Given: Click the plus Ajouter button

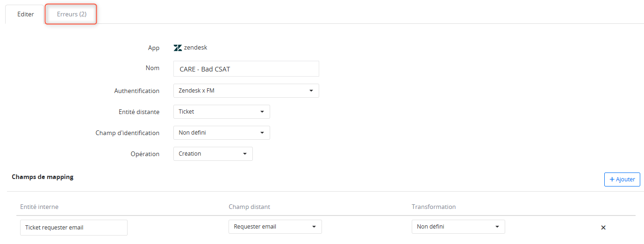Looking at the screenshot, I should pos(622,179).
